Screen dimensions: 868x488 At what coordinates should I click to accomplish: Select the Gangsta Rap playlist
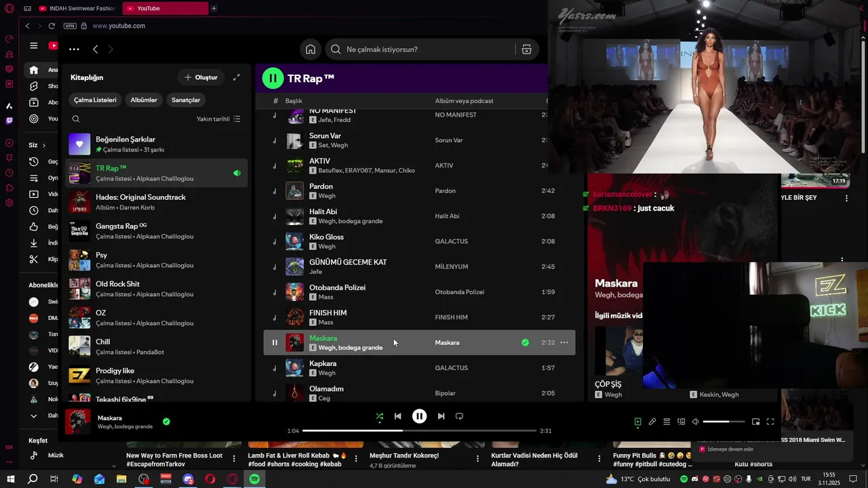pos(157,231)
